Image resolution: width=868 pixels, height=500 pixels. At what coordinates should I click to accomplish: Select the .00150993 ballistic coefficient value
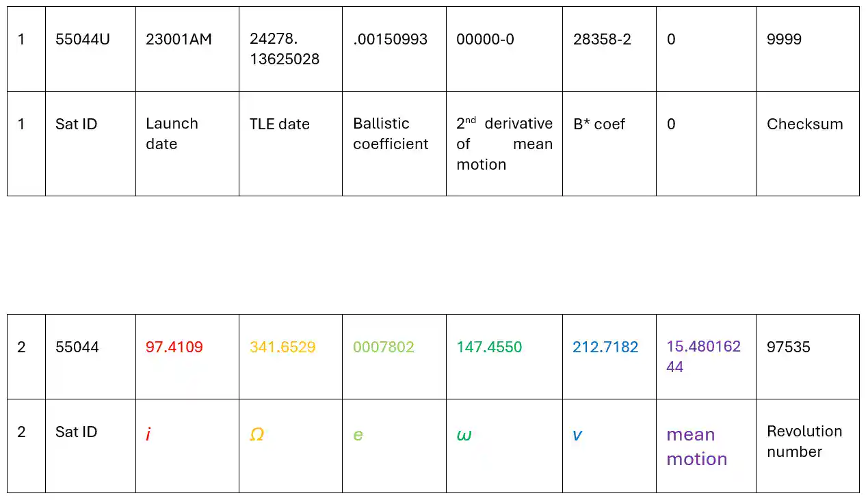(x=391, y=40)
